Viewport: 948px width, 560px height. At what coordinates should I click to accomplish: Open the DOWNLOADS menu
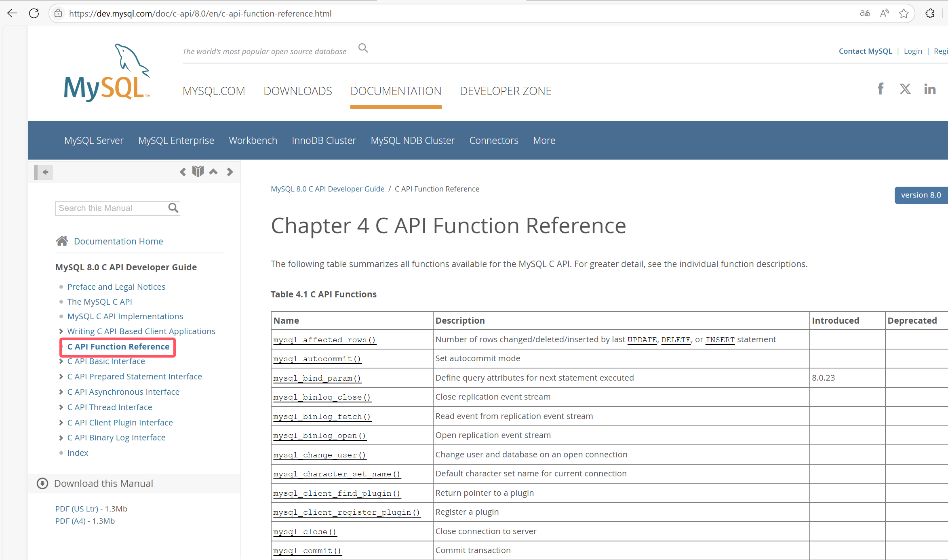pyautogui.click(x=298, y=91)
